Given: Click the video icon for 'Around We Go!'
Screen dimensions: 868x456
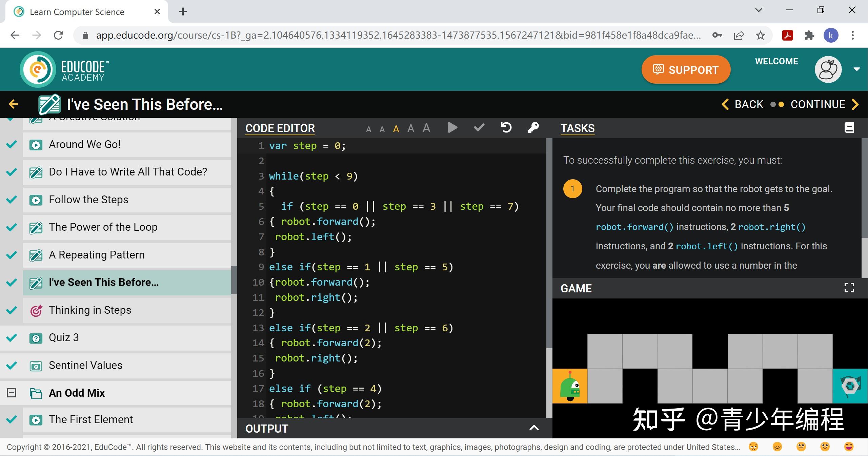Looking at the screenshot, I should click(36, 145).
